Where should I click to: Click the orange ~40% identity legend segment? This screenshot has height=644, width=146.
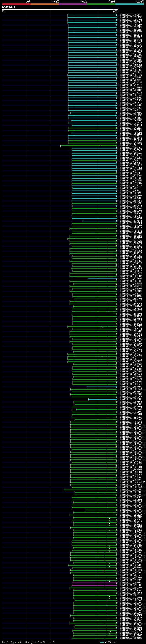coord(45,4)
